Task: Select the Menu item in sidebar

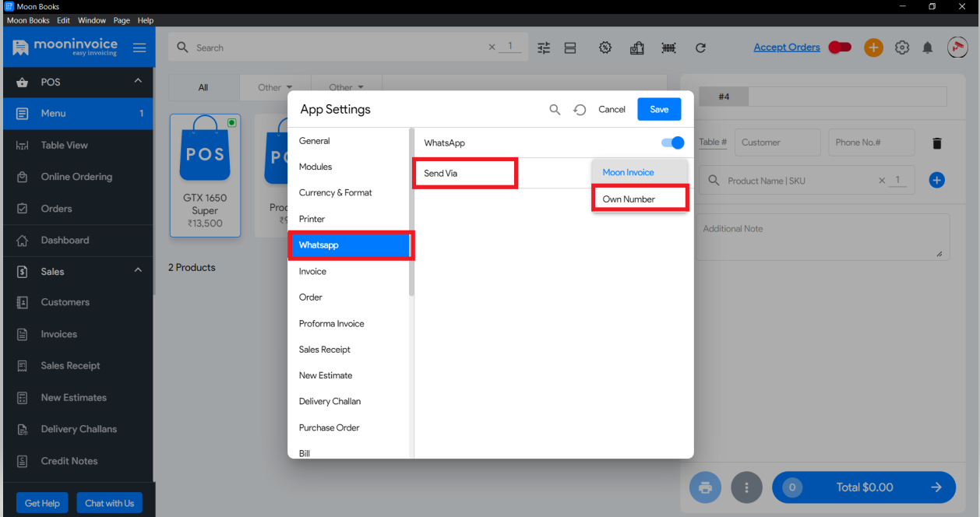Action: (x=78, y=114)
